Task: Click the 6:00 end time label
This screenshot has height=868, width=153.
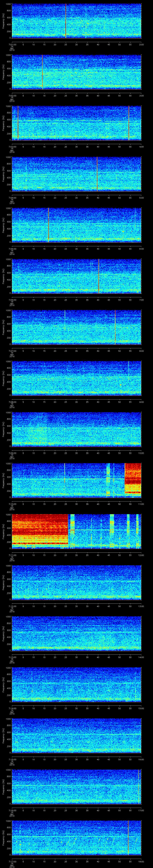Action: [141, 248]
